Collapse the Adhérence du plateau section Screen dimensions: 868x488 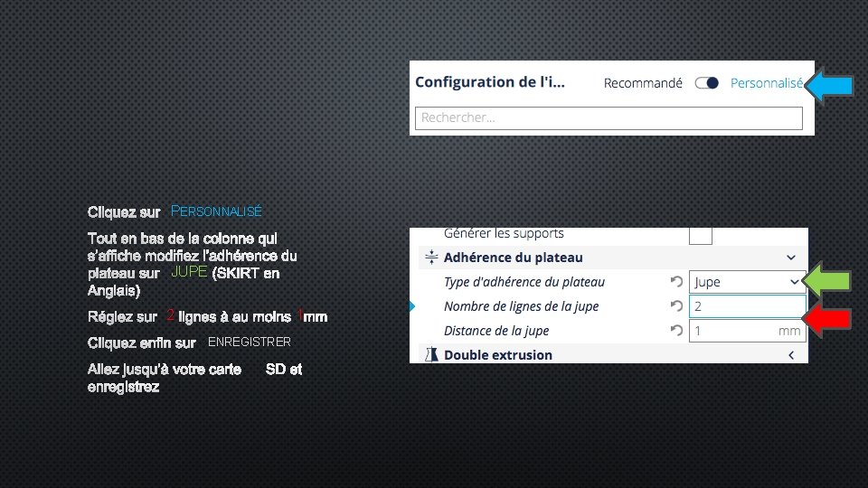791,258
